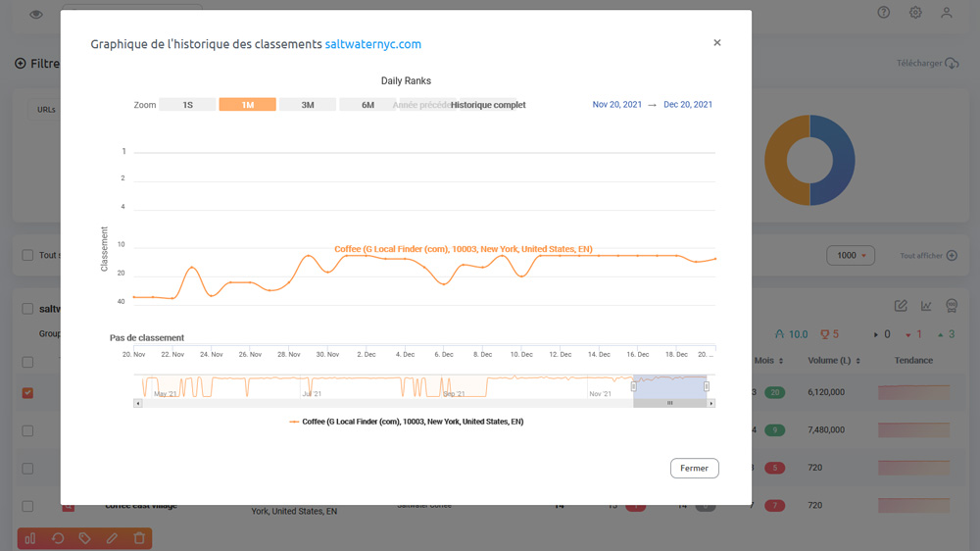Uncheck the checked red keyword checkbox
980x551 pixels.
27,393
